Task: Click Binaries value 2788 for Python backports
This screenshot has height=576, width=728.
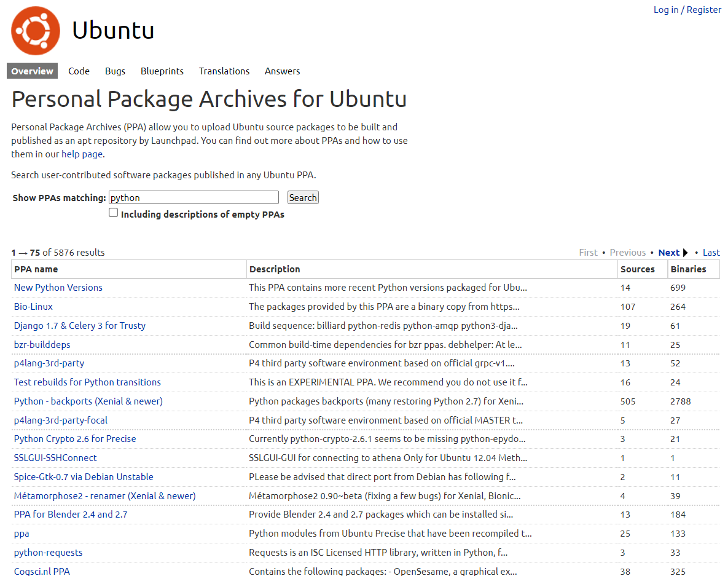Action: (x=681, y=401)
